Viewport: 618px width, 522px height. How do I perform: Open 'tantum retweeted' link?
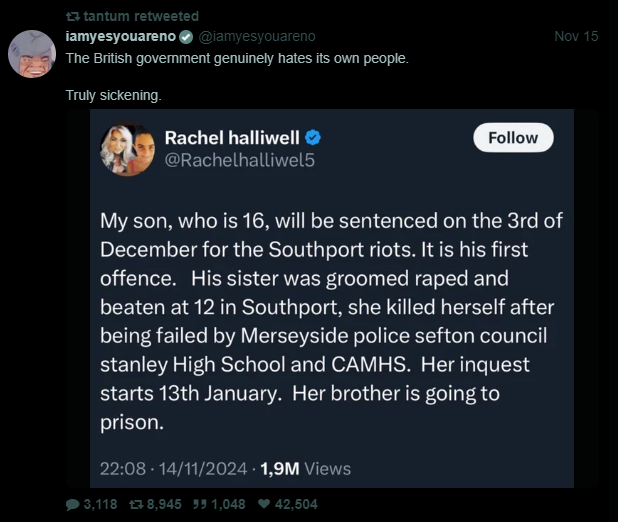click(141, 16)
